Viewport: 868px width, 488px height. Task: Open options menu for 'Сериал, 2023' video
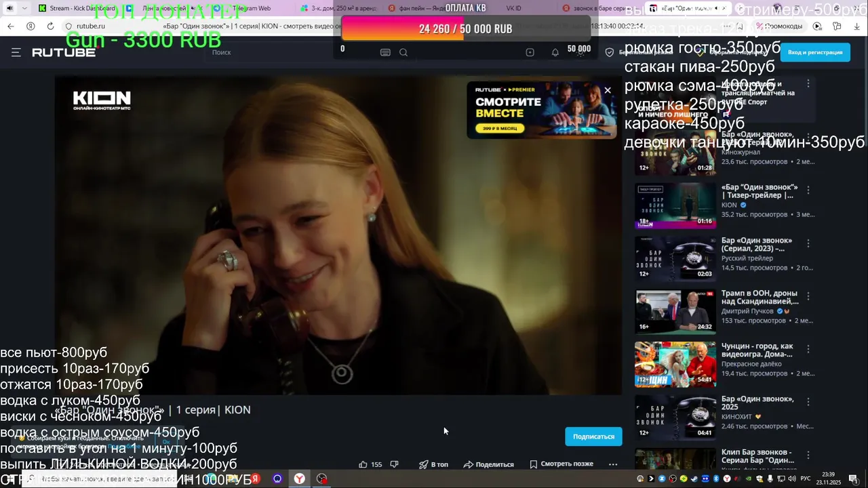808,243
